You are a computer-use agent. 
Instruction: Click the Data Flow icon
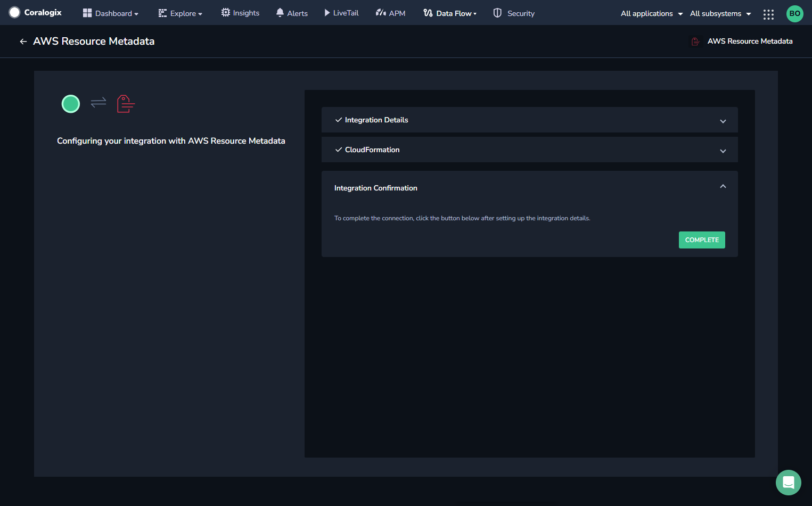point(428,13)
